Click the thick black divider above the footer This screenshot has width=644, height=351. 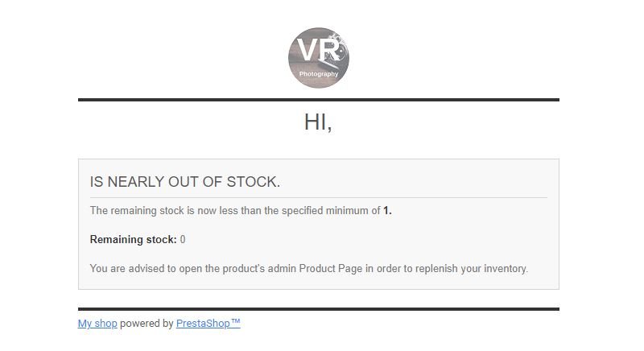tap(319, 309)
